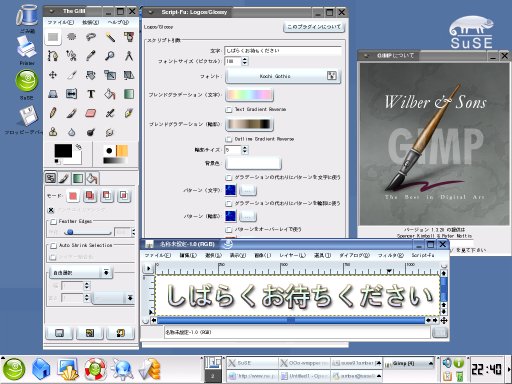Click the text input field in Script-Fu dialog

(283, 51)
